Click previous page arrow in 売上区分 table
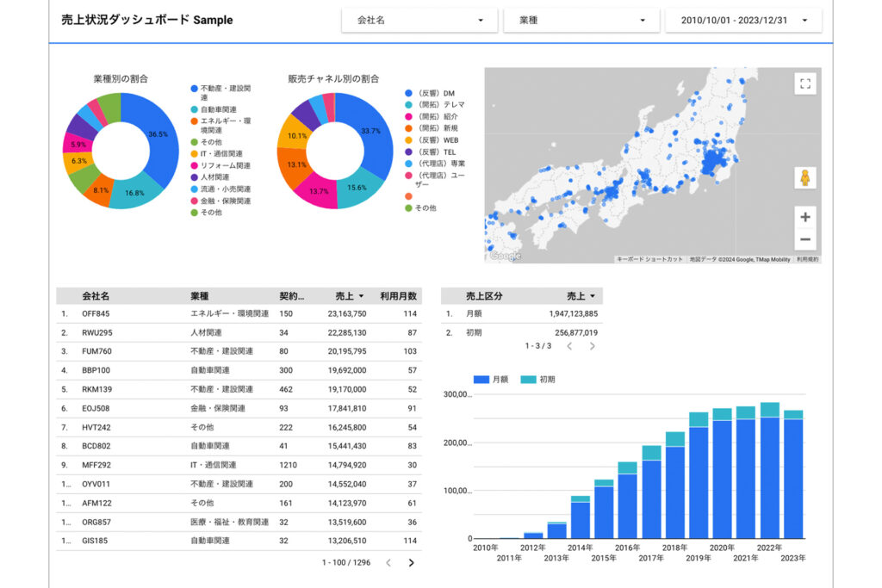The image size is (882, 588). 568,346
